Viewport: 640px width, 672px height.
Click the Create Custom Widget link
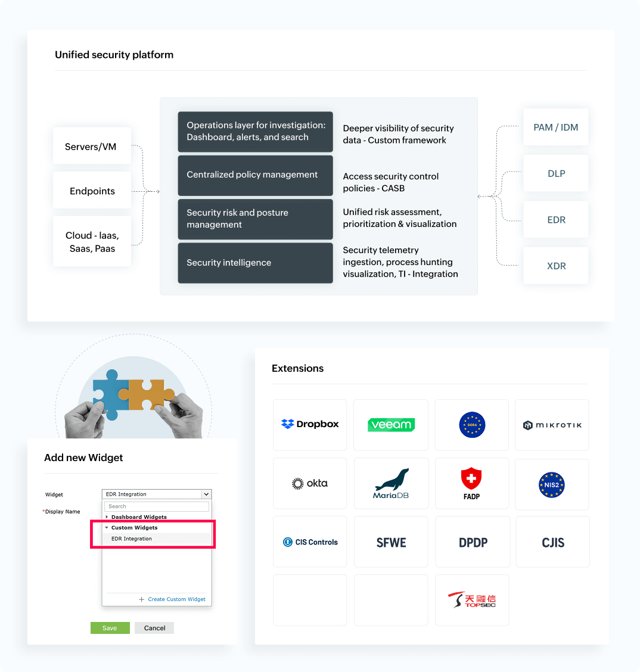[x=176, y=599]
